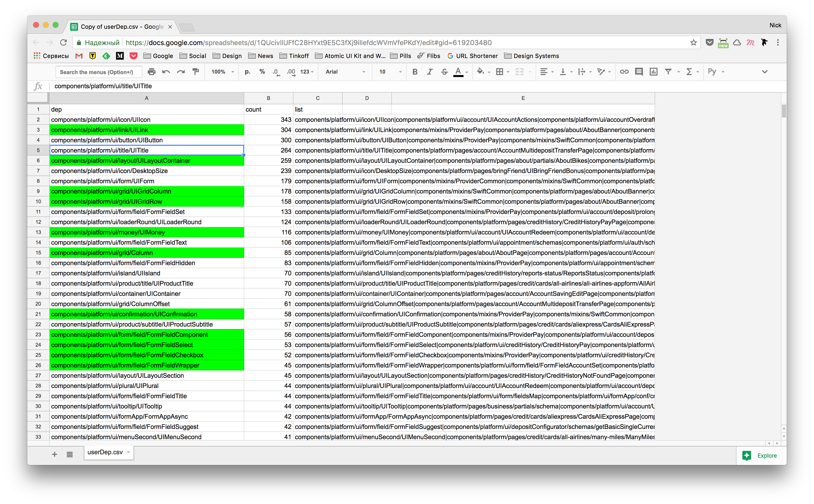
Task: Insert a link
Action: [624, 72]
